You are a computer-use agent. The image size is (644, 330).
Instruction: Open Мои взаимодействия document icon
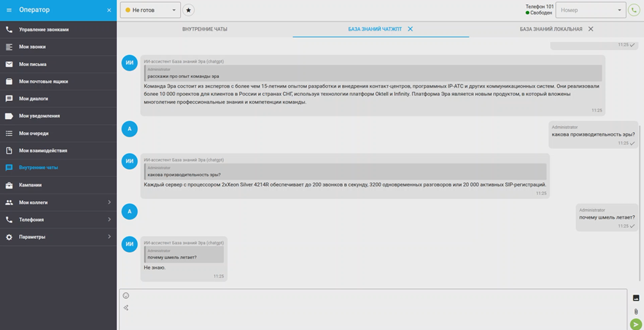(x=9, y=150)
